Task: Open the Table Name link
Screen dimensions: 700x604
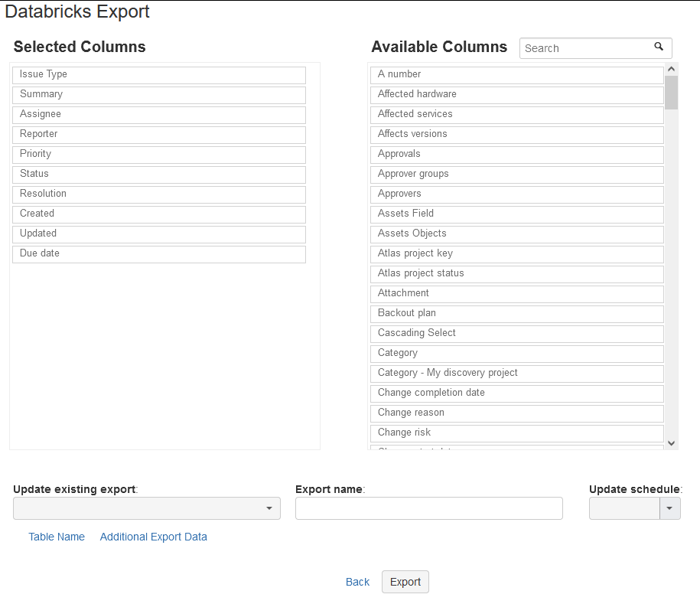Action: click(57, 537)
